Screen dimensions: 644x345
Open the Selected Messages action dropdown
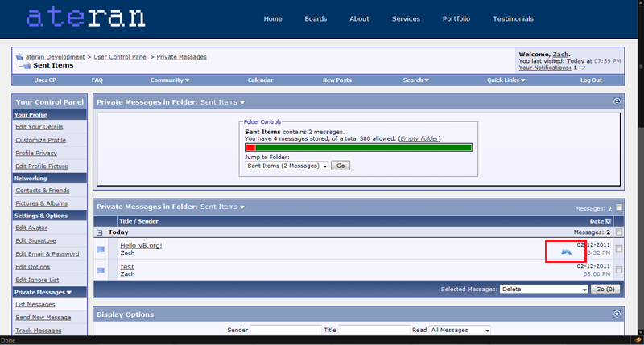click(x=543, y=289)
